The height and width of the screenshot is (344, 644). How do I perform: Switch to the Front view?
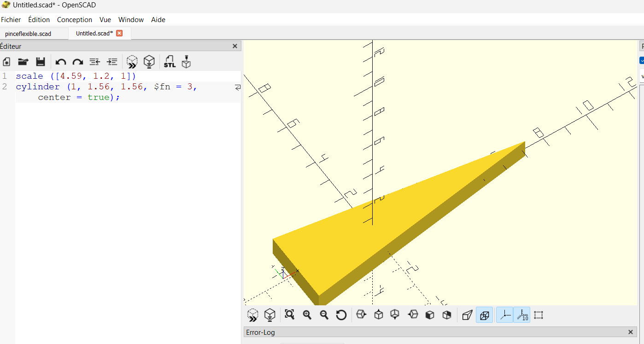click(430, 315)
